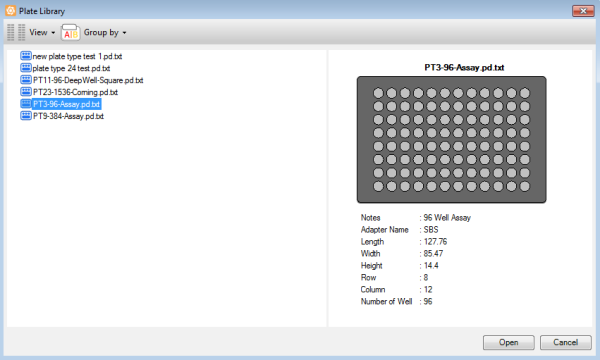Image resolution: width=600 pixels, height=360 pixels.
Task: Click the 96-well plate preview image
Action: pos(452,140)
